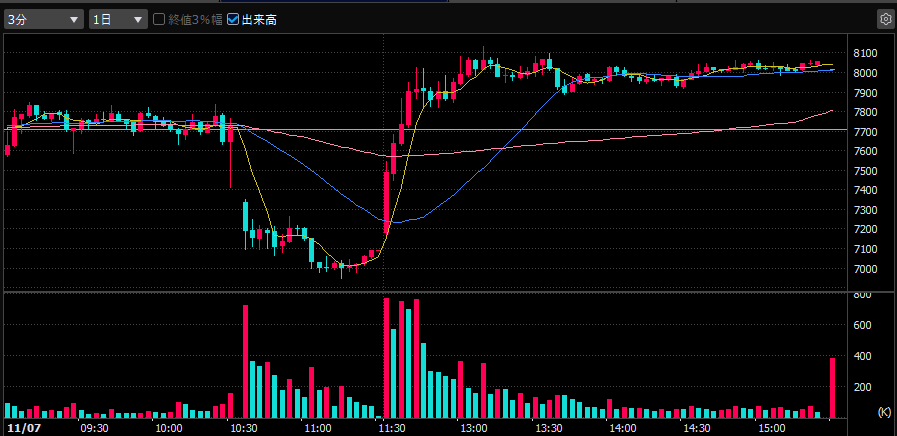Click the 09:30 time axis label
897x436 pixels.
point(95,428)
